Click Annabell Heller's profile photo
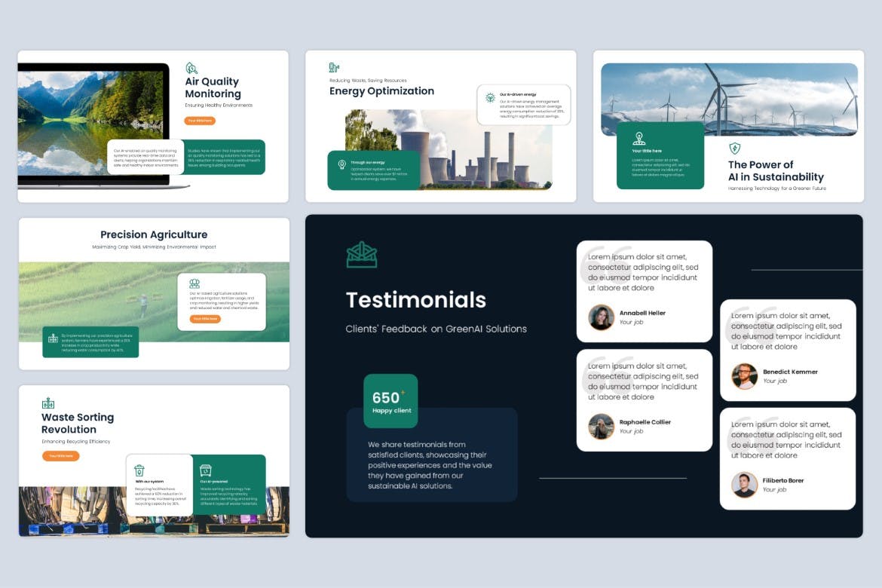 (x=601, y=317)
